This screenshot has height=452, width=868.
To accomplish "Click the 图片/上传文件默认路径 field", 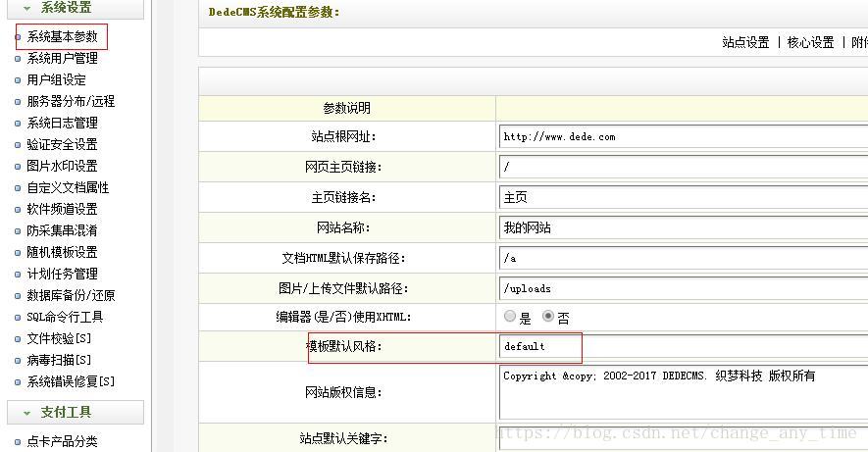I will pos(683,289).
